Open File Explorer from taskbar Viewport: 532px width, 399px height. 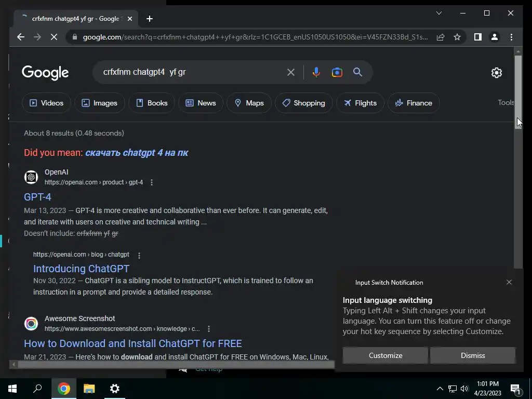point(89,389)
